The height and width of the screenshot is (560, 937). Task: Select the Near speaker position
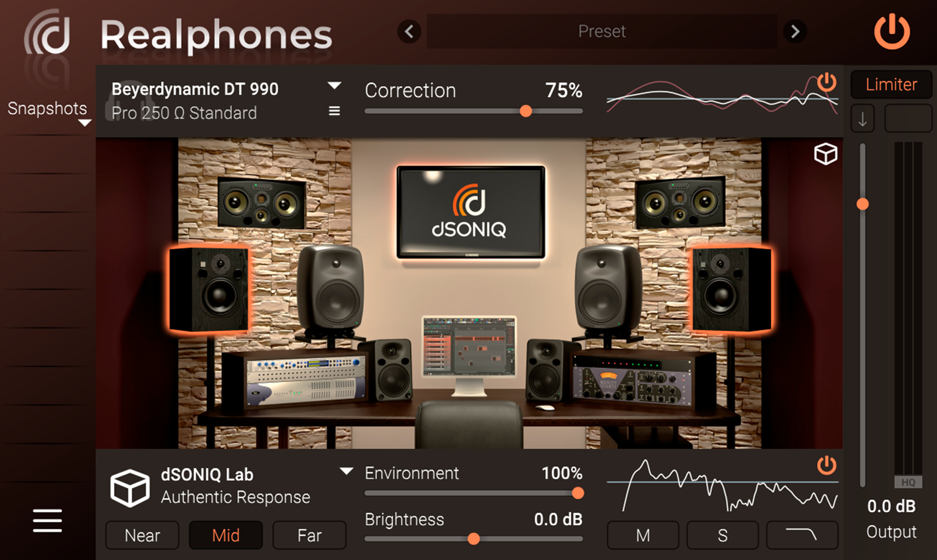coord(142,535)
